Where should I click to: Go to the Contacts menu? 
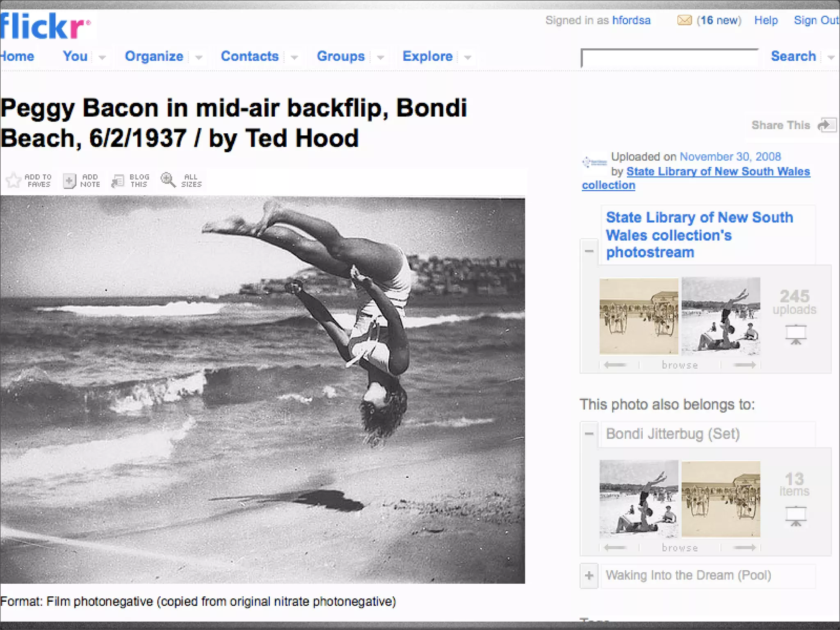(x=249, y=56)
